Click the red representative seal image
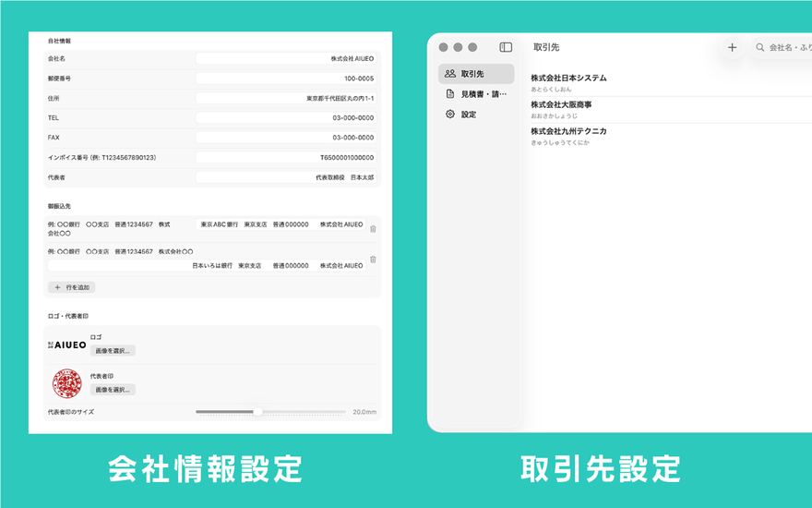812x508 pixels. click(x=66, y=383)
